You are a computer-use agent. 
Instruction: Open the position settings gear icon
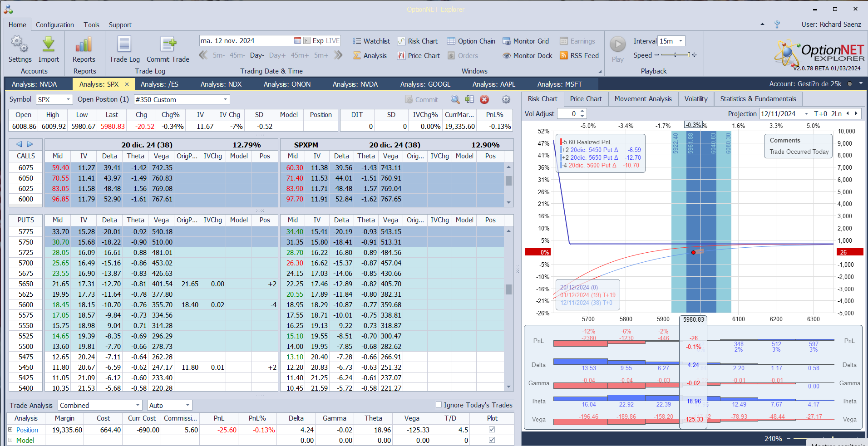coord(506,99)
